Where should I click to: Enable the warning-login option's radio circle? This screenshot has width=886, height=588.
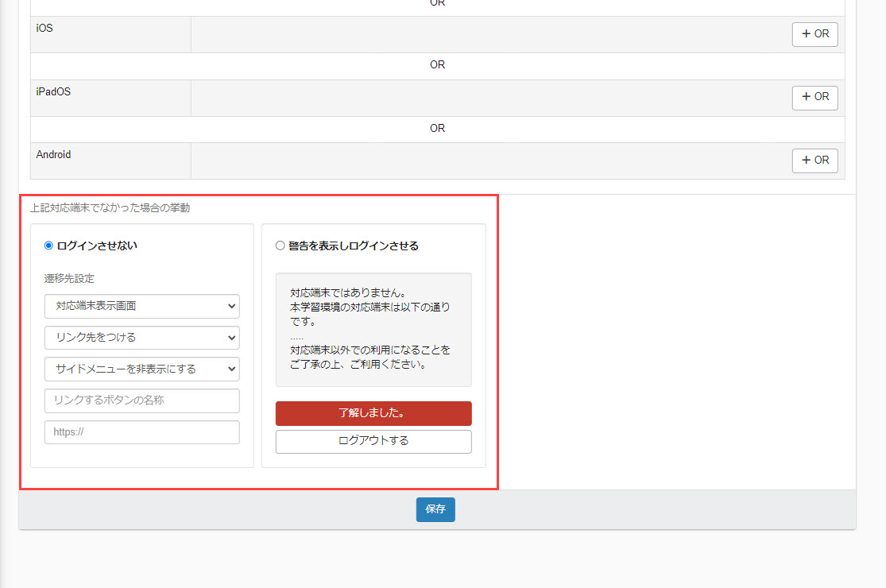click(280, 245)
